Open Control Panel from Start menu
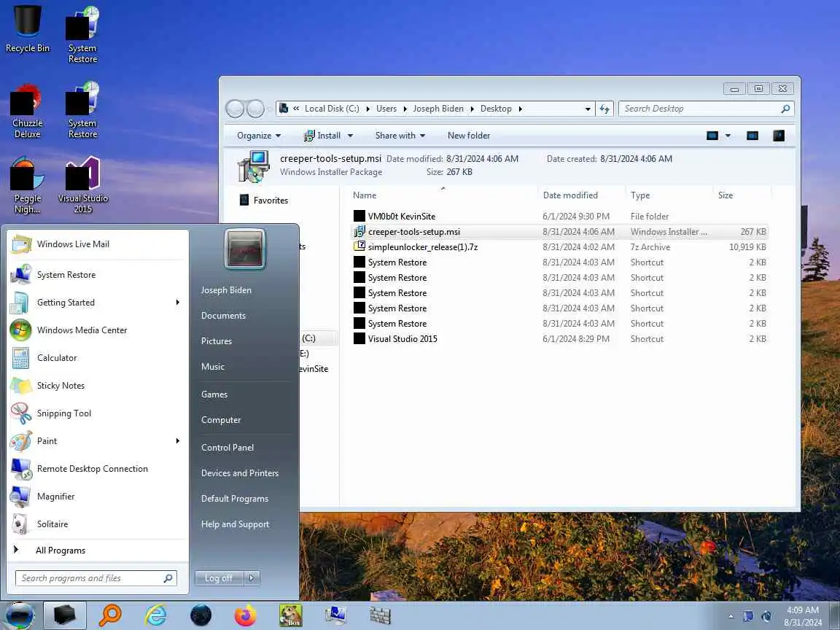Image resolution: width=840 pixels, height=630 pixels. (x=227, y=448)
